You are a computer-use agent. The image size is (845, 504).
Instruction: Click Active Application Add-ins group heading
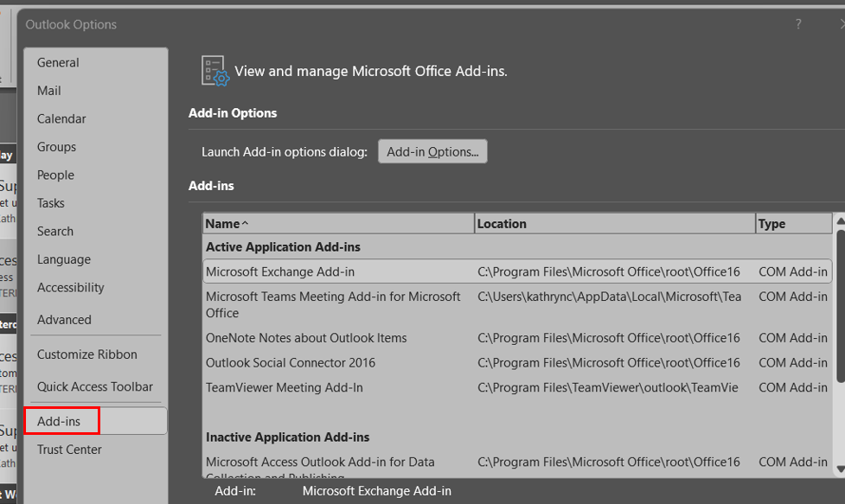coord(283,246)
